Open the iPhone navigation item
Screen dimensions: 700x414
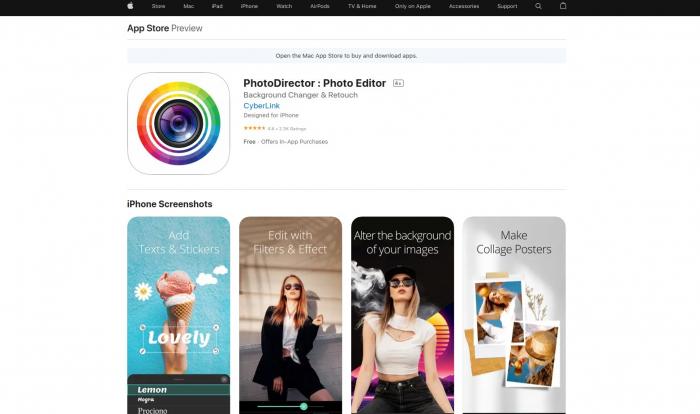click(x=249, y=6)
